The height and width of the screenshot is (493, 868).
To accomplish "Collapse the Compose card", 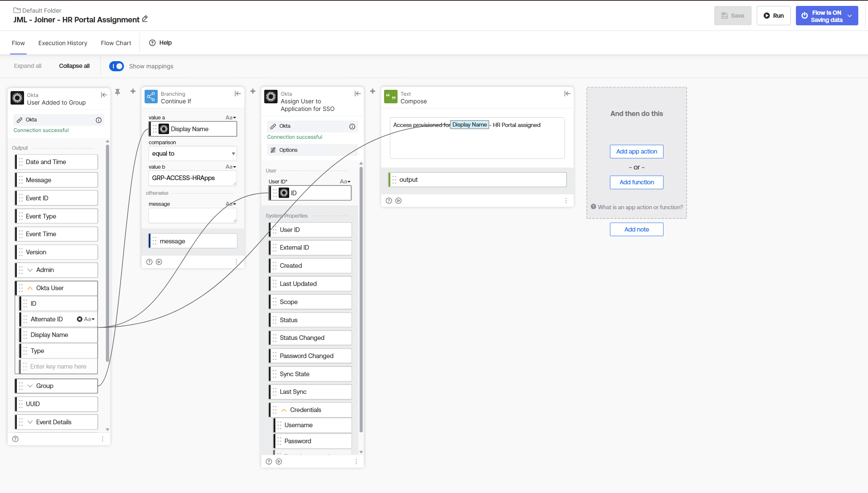I will (x=567, y=94).
